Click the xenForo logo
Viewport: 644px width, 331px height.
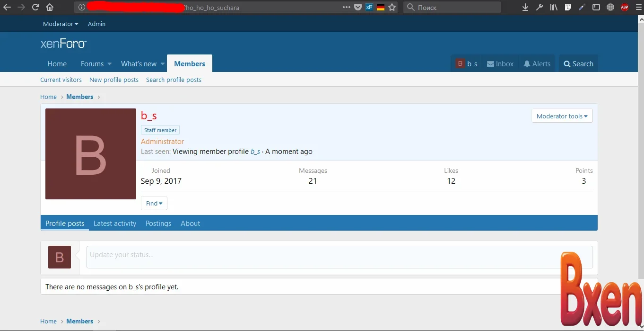pyautogui.click(x=63, y=44)
